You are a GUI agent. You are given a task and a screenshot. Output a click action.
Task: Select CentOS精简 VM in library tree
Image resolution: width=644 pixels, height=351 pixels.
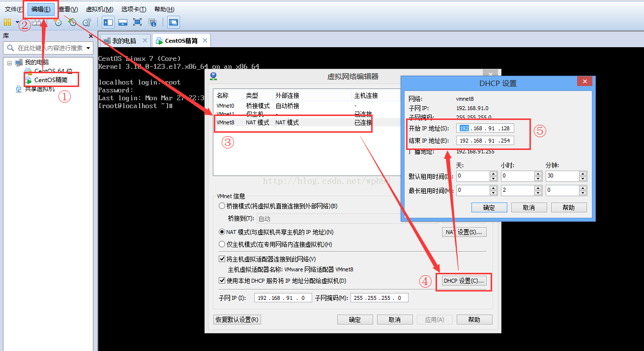point(51,80)
